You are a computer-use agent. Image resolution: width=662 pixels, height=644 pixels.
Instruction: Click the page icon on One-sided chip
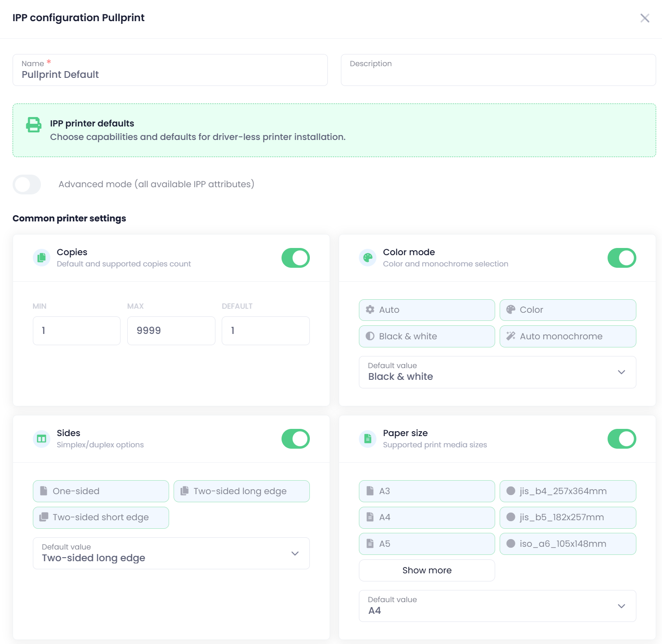click(x=44, y=491)
